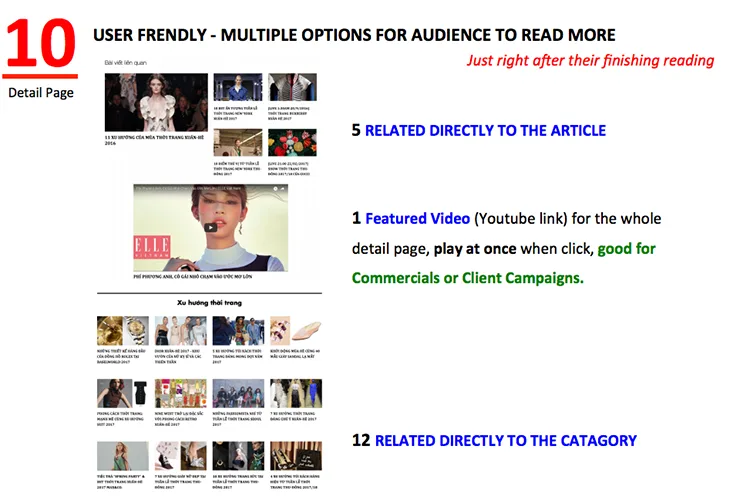
Task: Open the Rolex Baselworld 2017 article caption
Action: pos(122,356)
